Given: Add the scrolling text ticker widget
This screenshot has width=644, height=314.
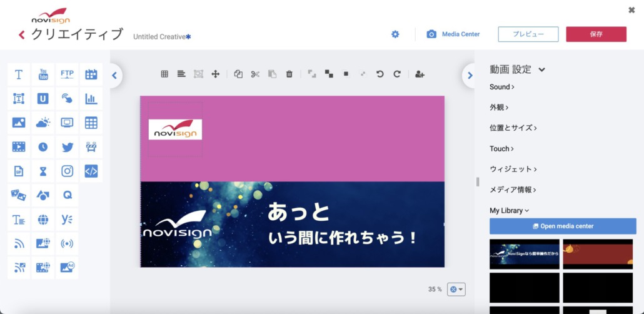Looking at the screenshot, I should point(19,220).
